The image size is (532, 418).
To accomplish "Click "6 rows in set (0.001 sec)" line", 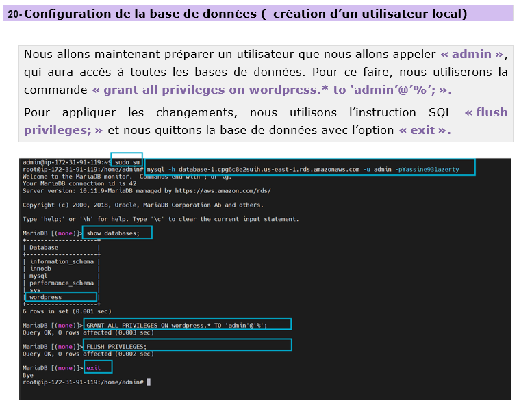I will pyautogui.click(x=67, y=311).
